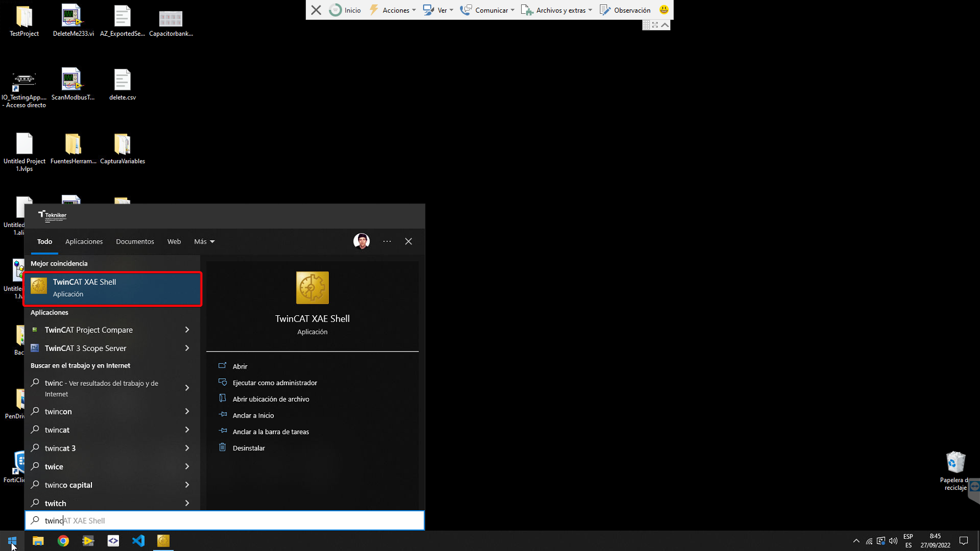Click into the search text box
Screen dimensions: 980x551
[x=225, y=520]
